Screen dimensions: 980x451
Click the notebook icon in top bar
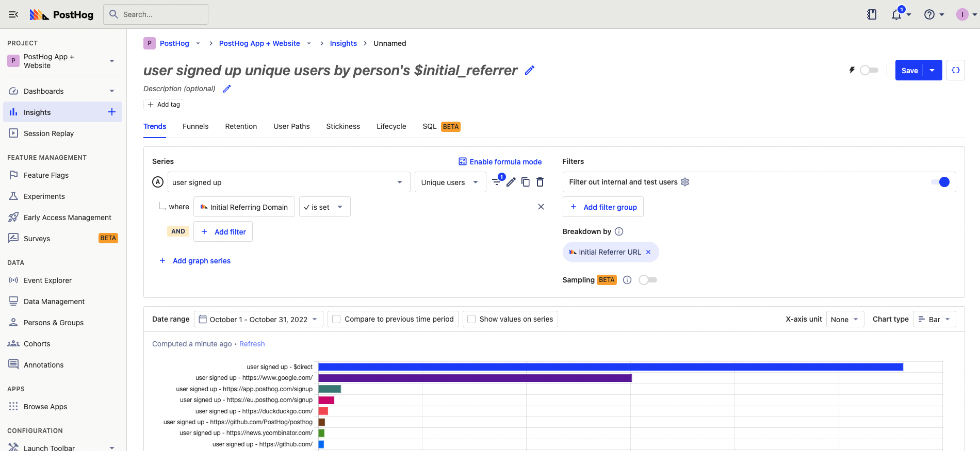(872, 14)
